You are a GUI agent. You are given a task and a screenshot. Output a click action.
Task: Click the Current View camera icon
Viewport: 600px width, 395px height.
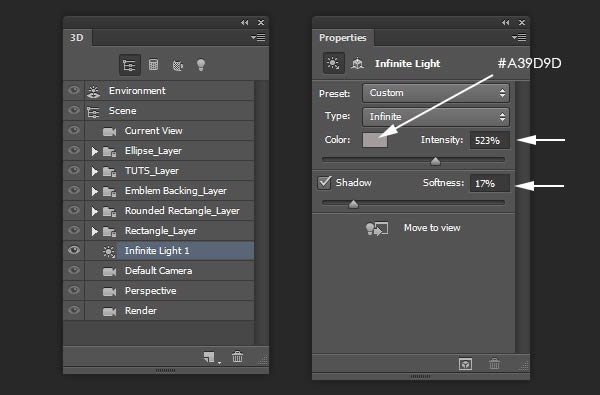109,132
